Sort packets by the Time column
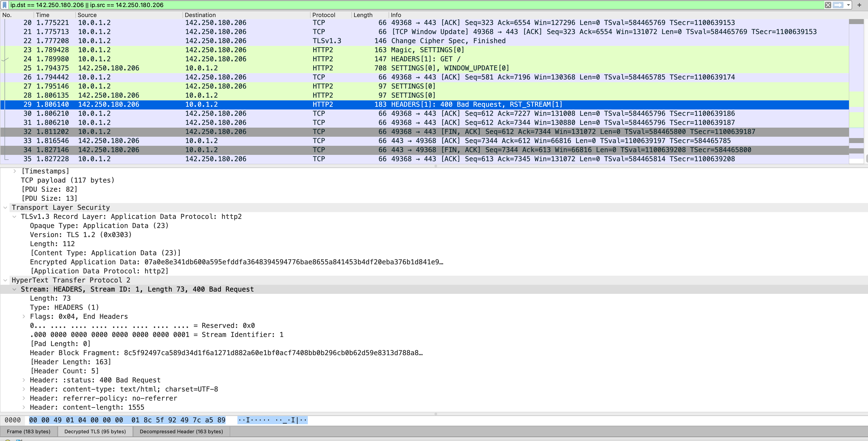The width and height of the screenshot is (868, 441). [54, 15]
